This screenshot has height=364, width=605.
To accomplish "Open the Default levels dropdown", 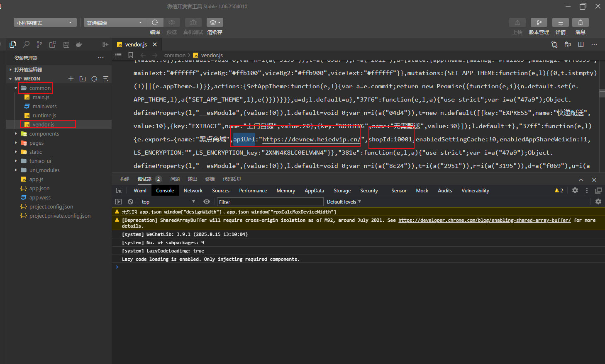I will (344, 202).
